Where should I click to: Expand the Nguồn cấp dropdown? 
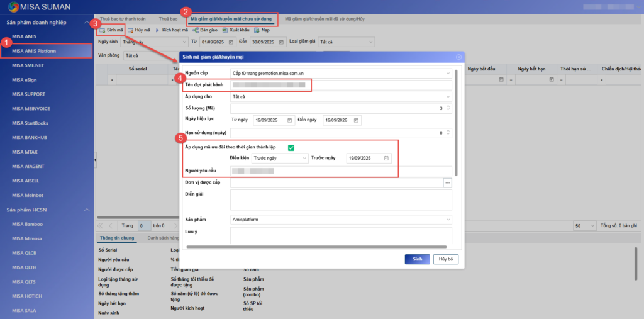point(447,73)
